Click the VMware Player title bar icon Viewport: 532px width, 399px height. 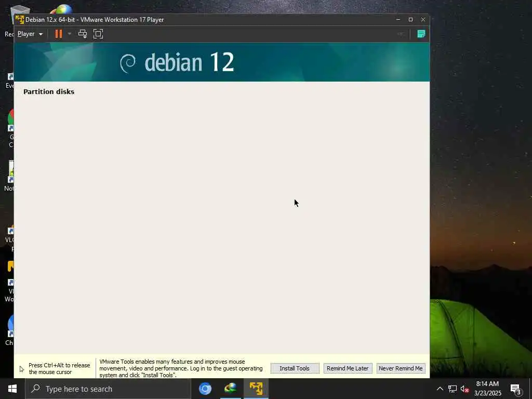pos(20,20)
